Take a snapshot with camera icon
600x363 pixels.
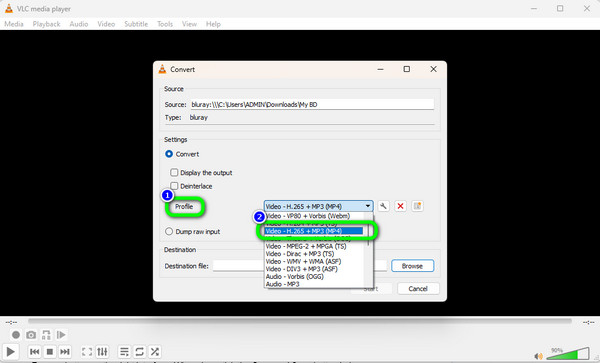click(31, 335)
